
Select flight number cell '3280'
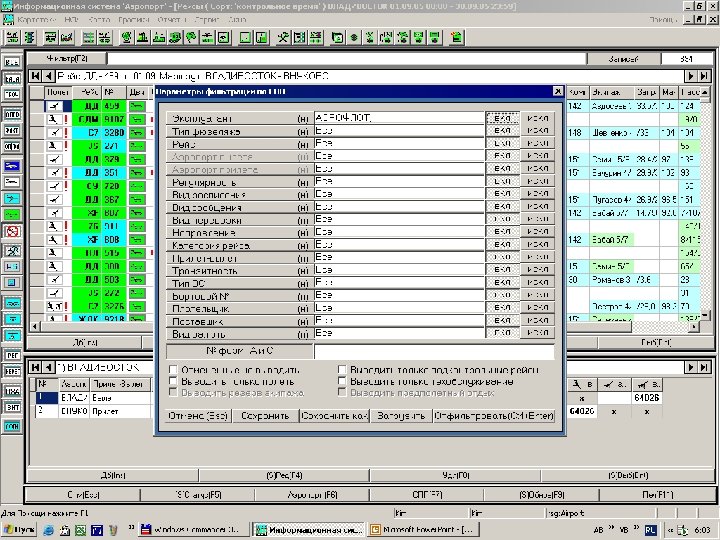(113, 133)
